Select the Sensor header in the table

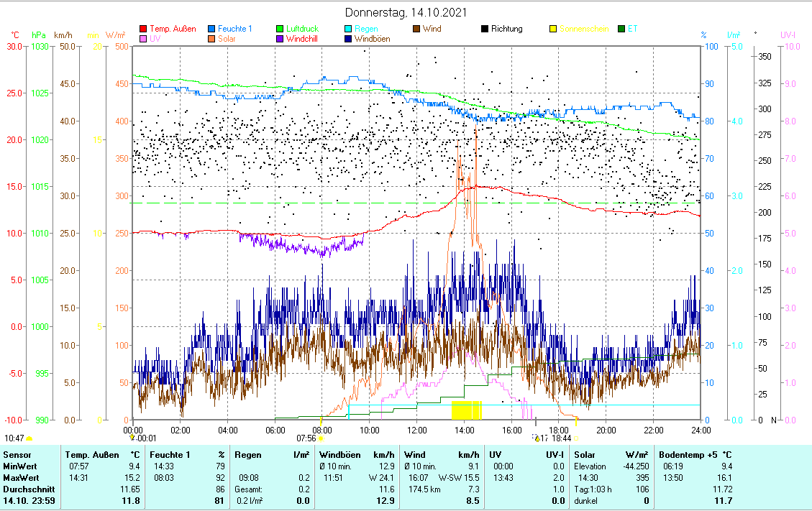17,454
